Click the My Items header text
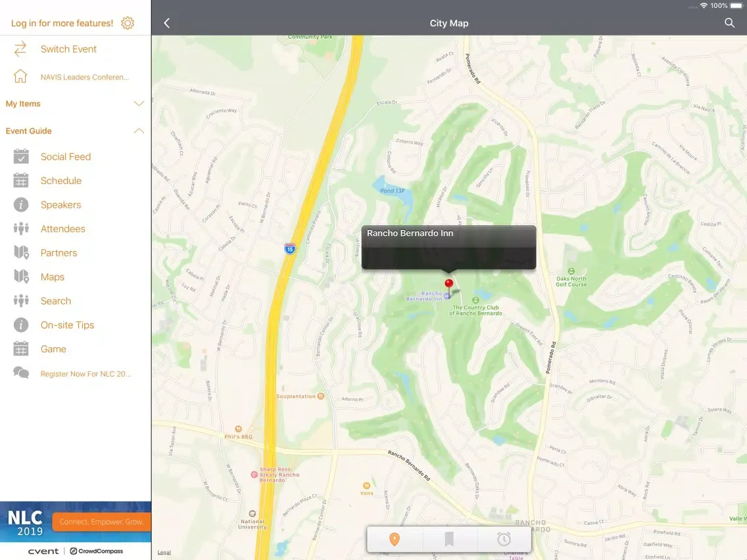 pos(23,103)
